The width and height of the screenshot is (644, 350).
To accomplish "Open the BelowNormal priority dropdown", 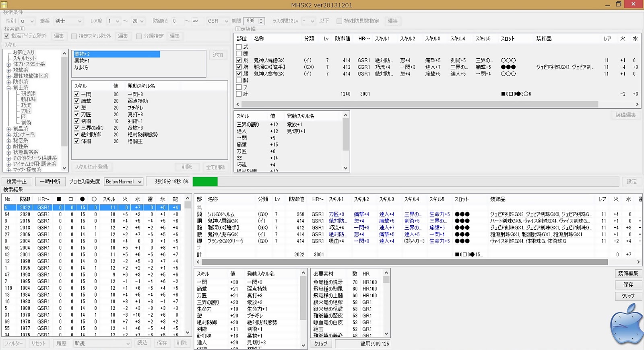I will coord(124,182).
